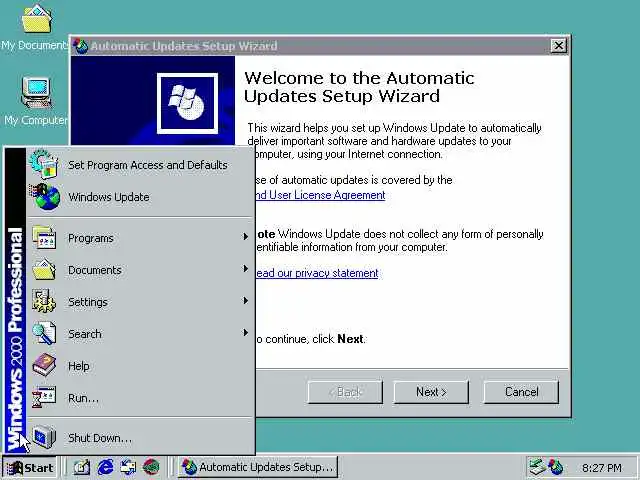This screenshot has width=640, height=480.
Task: Click the Shut Down monitor icon
Action: coord(44,437)
